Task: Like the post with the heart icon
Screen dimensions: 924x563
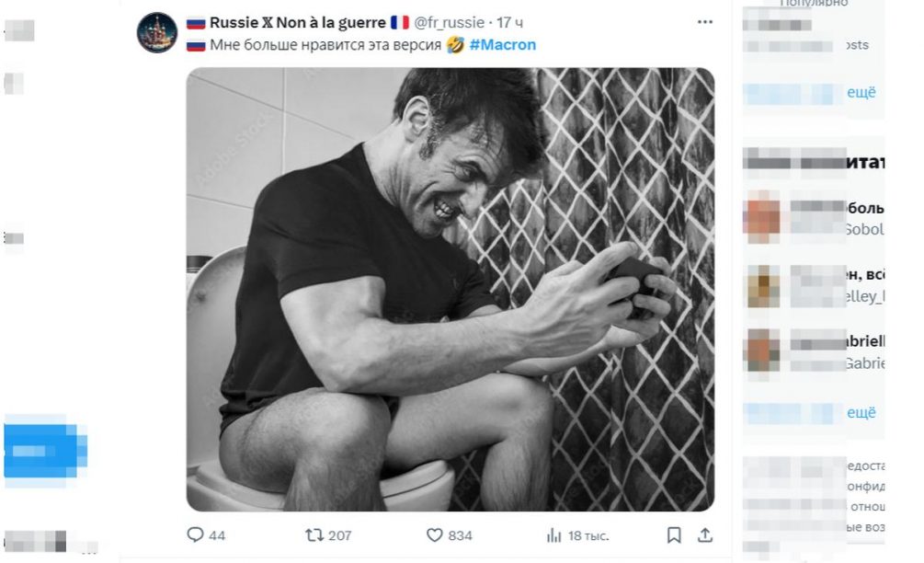Action: (435, 534)
